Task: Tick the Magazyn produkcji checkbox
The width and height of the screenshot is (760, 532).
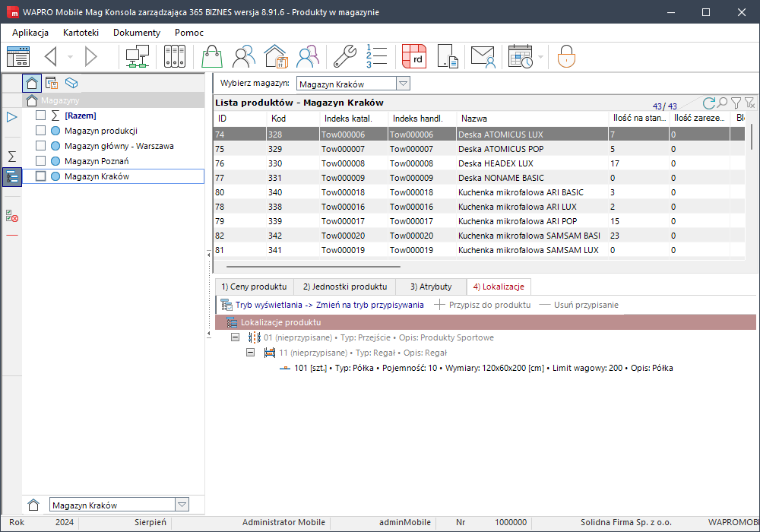Action: (x=41, y=131)
